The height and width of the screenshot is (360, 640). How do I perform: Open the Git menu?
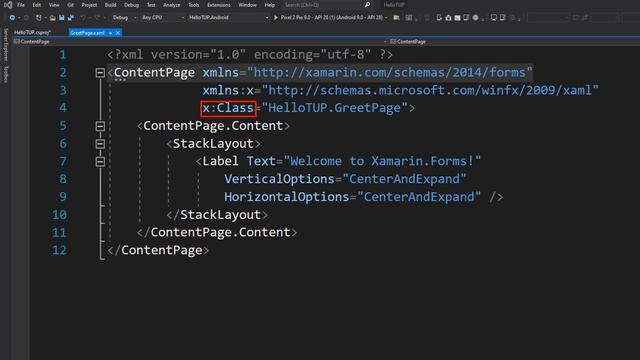71,5
